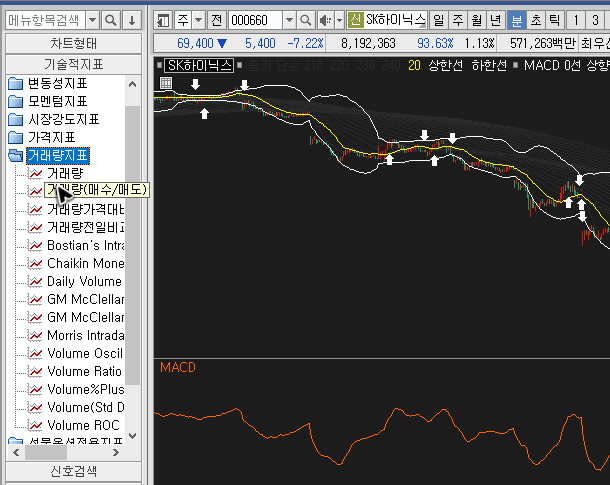Toggle the side panel layout icon
Image resolution: width=610 pixels, height=485 pixels.
(163, 20)
